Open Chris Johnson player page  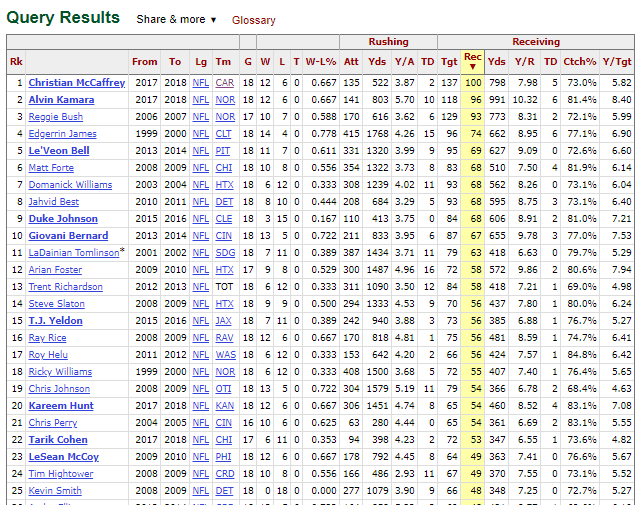59,389
